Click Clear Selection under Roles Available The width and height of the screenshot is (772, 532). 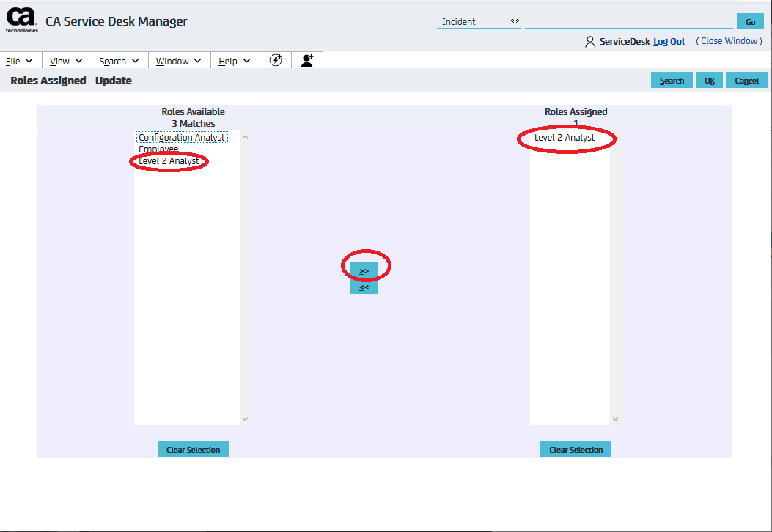point(193,450)
